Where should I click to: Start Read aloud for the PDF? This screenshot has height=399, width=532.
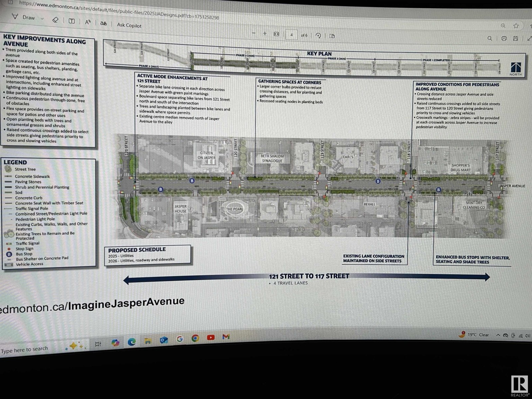click(x=88, y=22)
